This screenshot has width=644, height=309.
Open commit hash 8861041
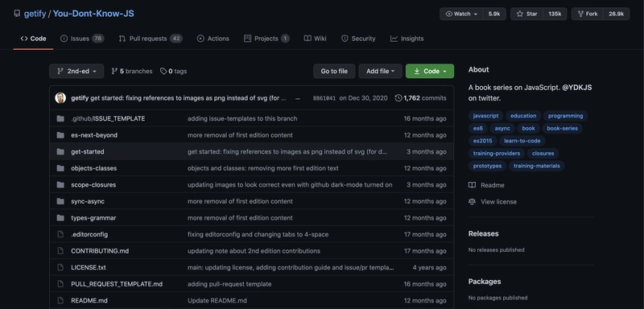[324, 98]
